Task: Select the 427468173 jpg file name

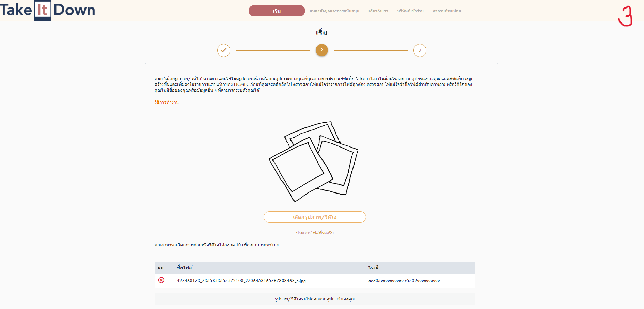Action: [x=241, y=281]
